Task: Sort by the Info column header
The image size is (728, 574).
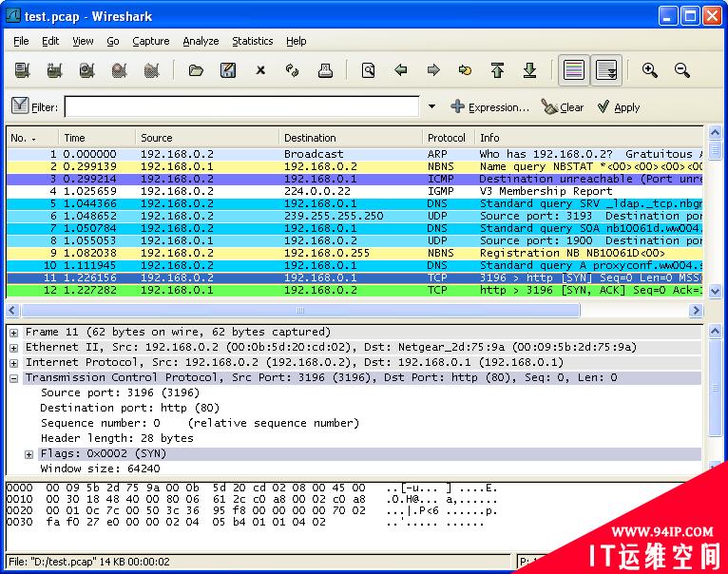Action: 588,138
